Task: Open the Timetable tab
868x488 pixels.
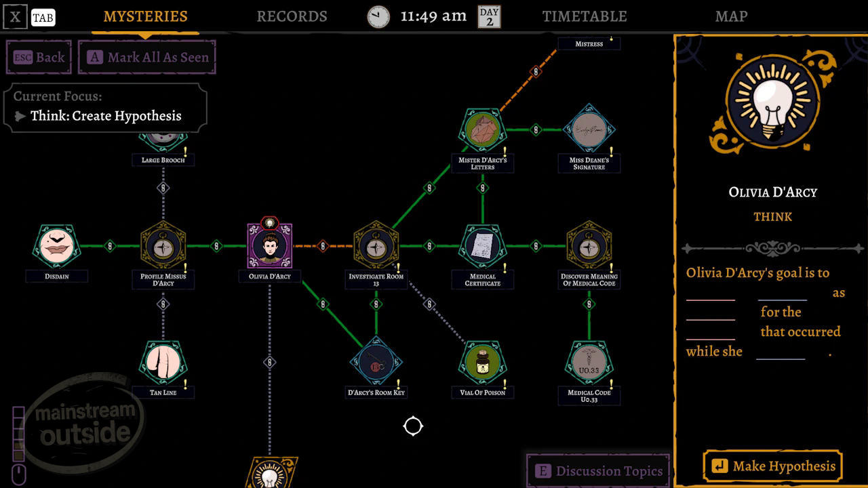Action: (x=584, y=16)
